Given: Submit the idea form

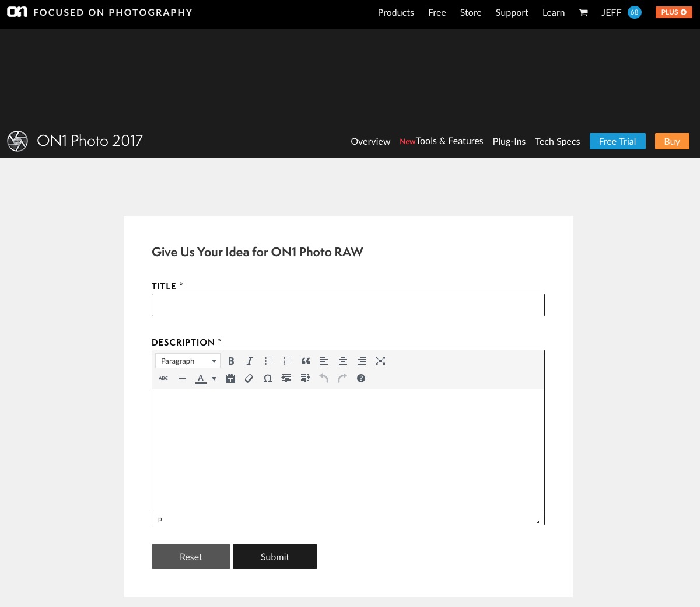Looking at the screenshot, I should pos(275,557).
